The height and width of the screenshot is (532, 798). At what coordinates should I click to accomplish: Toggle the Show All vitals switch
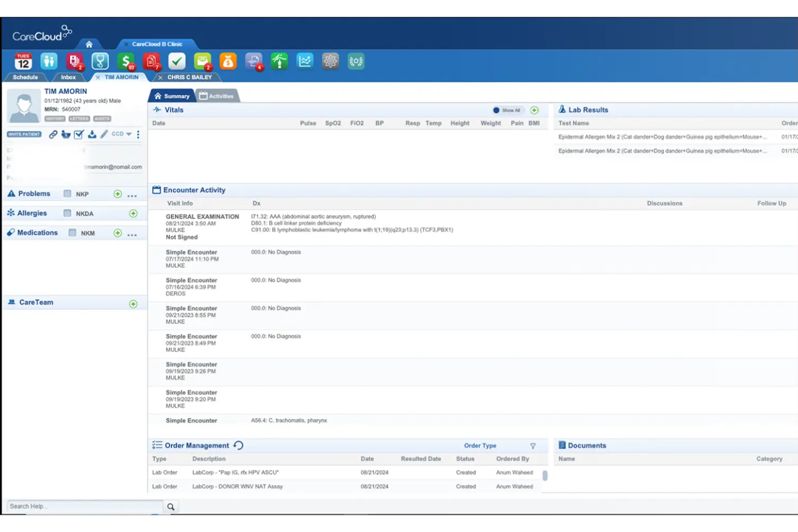tap(507, 110)
